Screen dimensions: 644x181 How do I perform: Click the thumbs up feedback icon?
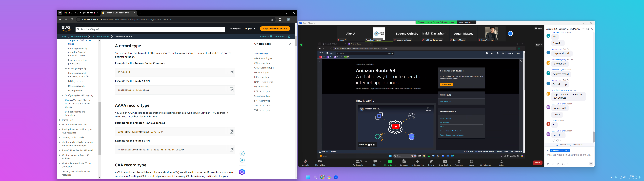[242, 153]
